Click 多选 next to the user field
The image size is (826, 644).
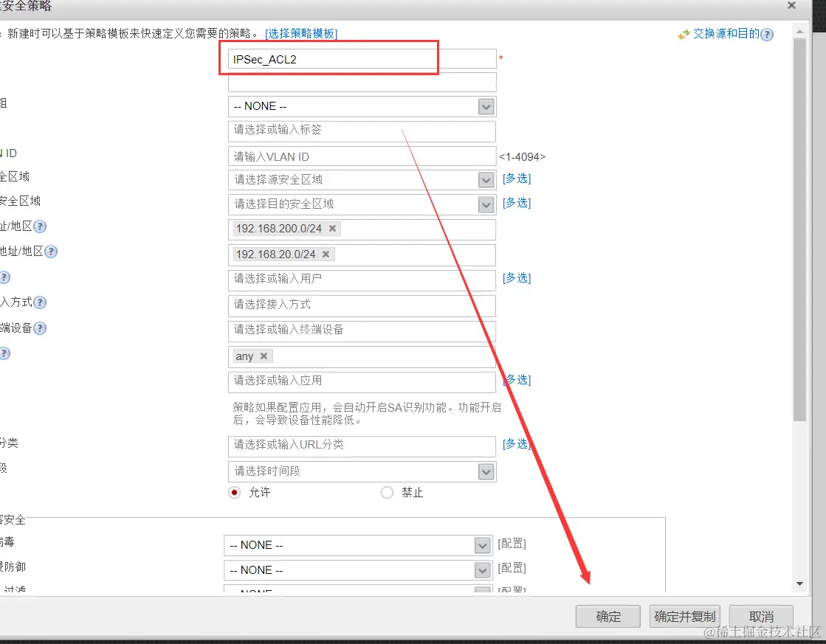[x=517, y=278]
